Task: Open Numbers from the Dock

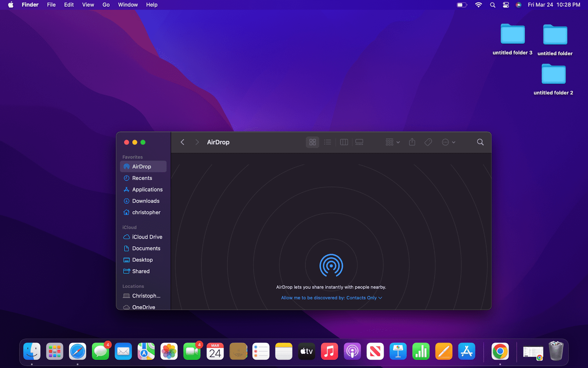Action: click(x=421, y=351)
